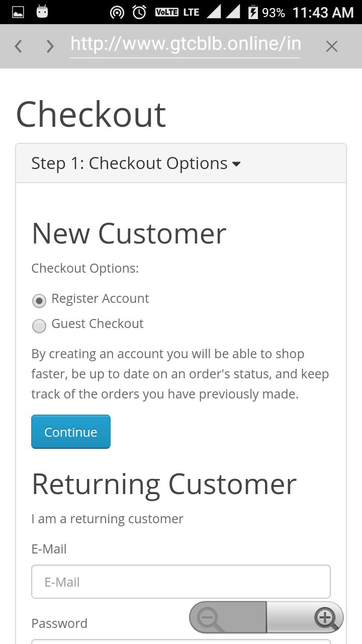Tap the Android robot notification icon
The height and width of the screenshot is (644, 362).
[x=42, y=12]
